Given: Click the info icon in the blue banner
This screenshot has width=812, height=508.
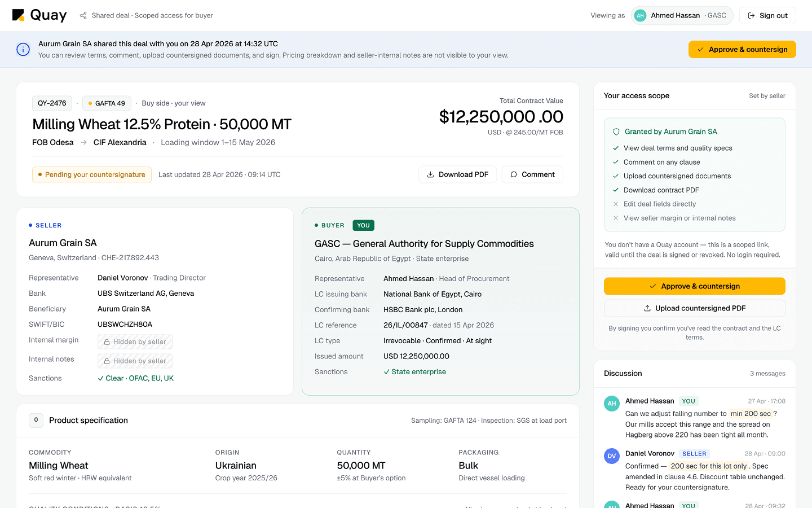Looking at the screenshot, I should point(23,50).
